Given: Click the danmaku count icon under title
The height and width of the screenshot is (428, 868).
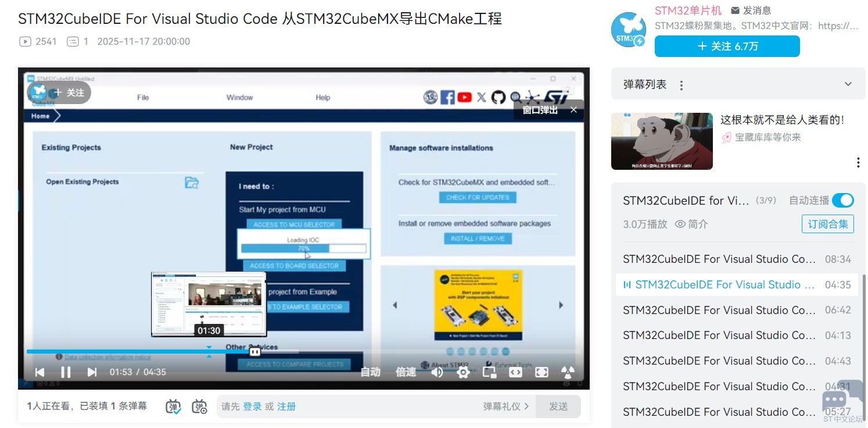Looking at the screenshot, I should click(x=73, y=41).
